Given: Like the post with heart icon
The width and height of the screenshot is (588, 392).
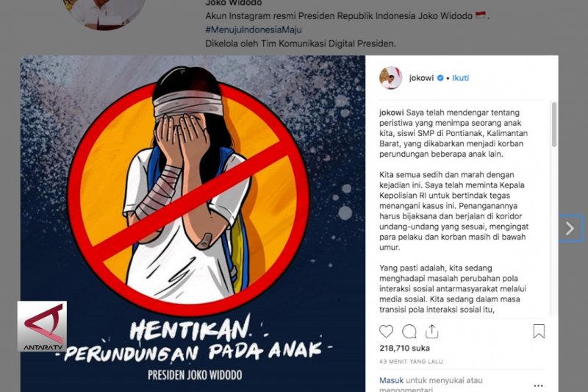Looking at the screenshot, I should 387,331.
